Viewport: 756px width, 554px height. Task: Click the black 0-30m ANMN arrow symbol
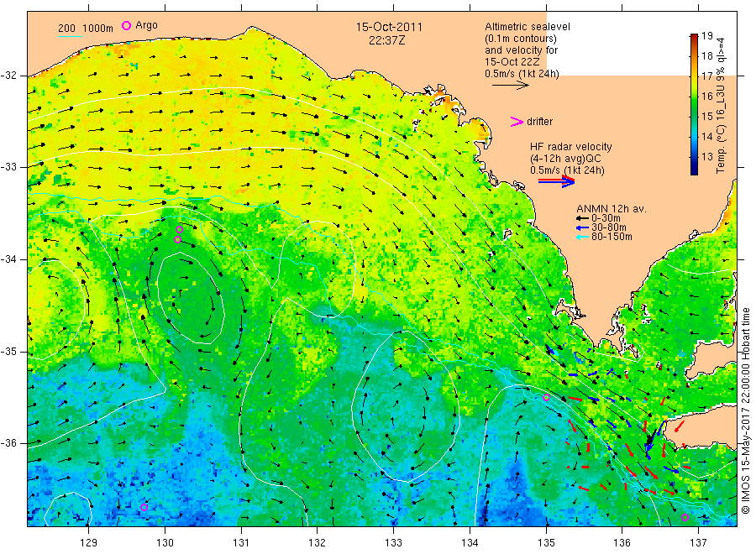582,219
